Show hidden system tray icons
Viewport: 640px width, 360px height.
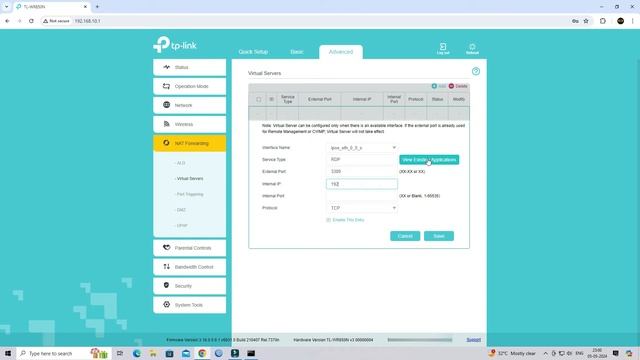click(x=545, y=353)
